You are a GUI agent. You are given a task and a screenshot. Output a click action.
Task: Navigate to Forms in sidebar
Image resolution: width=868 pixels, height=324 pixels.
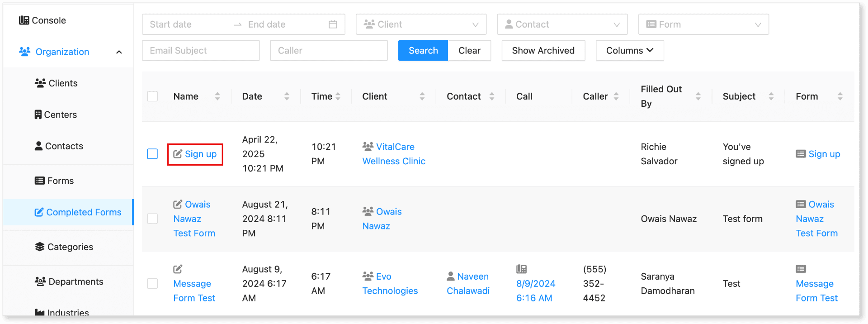(54, 181)
